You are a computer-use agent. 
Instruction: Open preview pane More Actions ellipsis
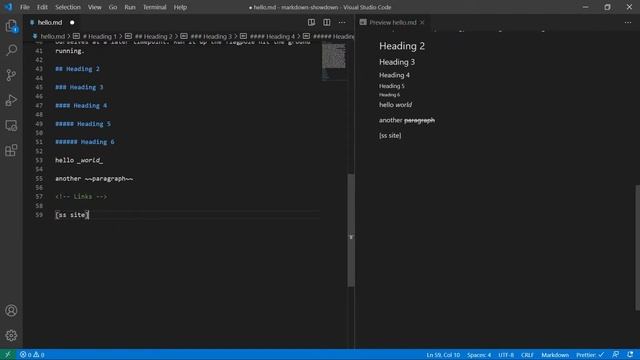pos(628,22)
